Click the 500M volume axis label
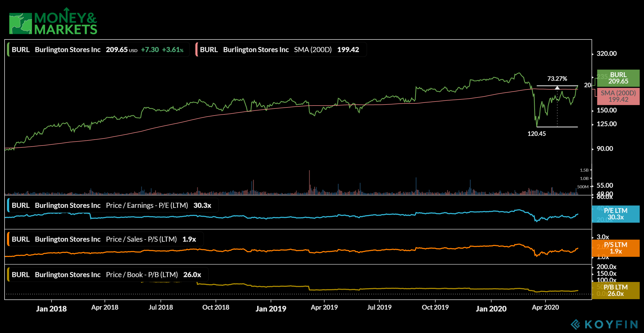 pos(583,187)
